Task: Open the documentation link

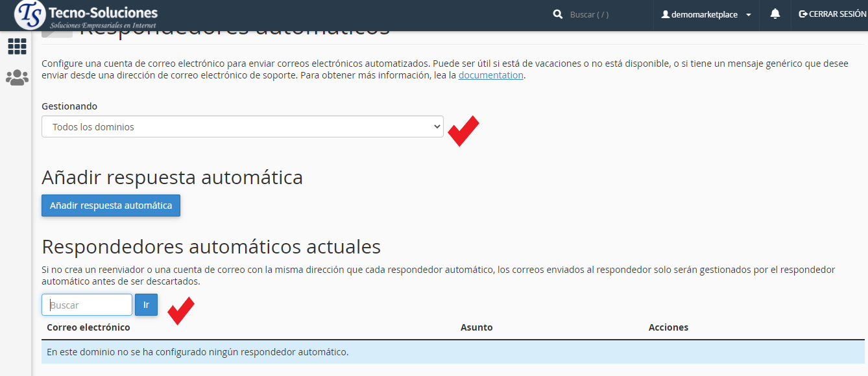Action: pos(490,75)
